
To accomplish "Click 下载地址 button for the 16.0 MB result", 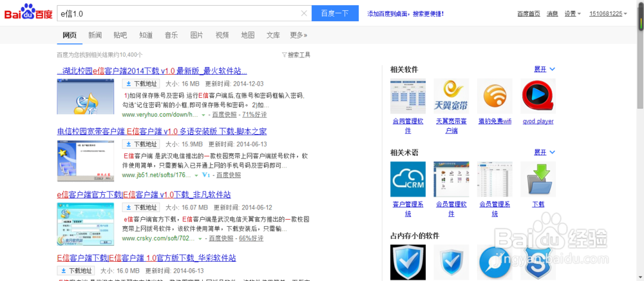I will [x=76, y=271].
